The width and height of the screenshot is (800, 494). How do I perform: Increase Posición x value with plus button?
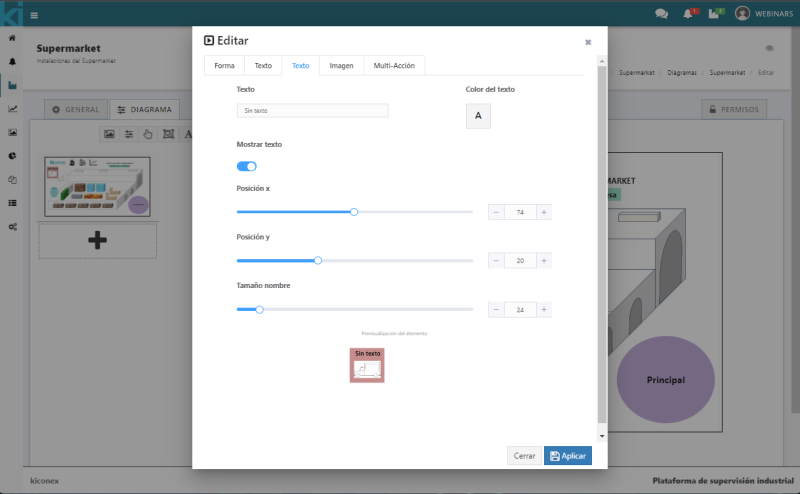pyautogui.click(x=544, y=212)
